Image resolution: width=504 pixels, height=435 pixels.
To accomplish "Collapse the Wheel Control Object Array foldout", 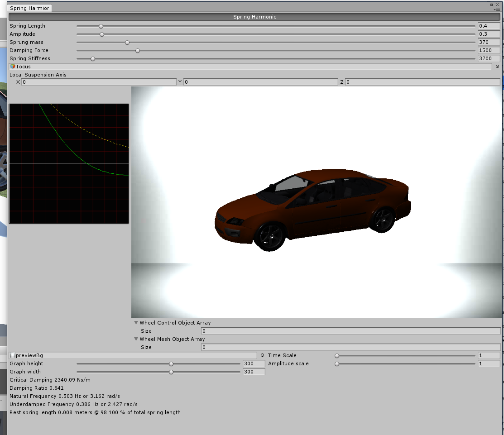I will coord(136,323).
